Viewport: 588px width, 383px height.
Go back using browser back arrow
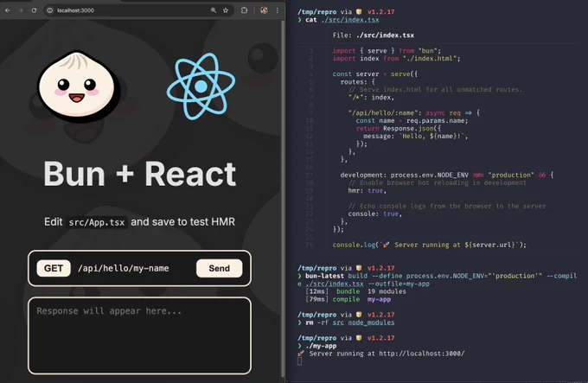(8, 10)
